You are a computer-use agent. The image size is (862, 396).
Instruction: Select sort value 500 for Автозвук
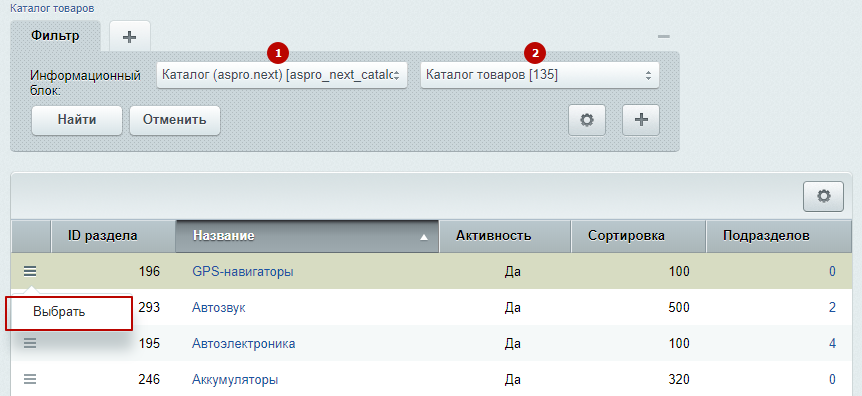coord(678,307)
